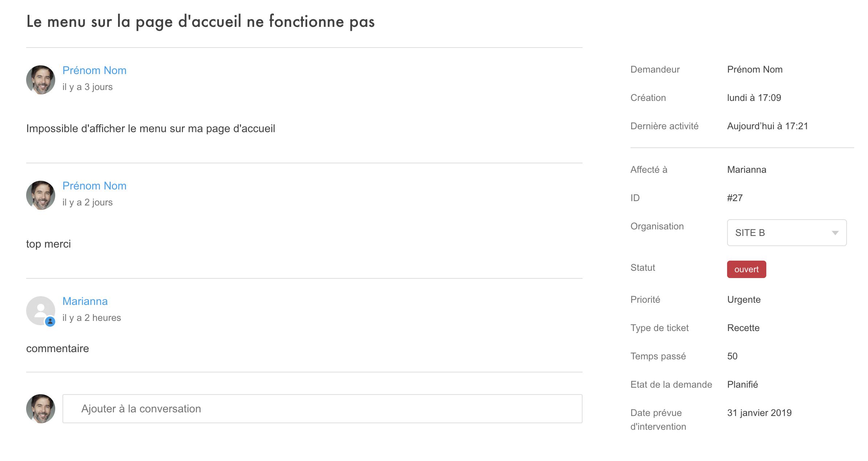Screen dimensions: 868x461
Task: Click the blue agent badge on Marianna's avatar
Action: [50, 321]
